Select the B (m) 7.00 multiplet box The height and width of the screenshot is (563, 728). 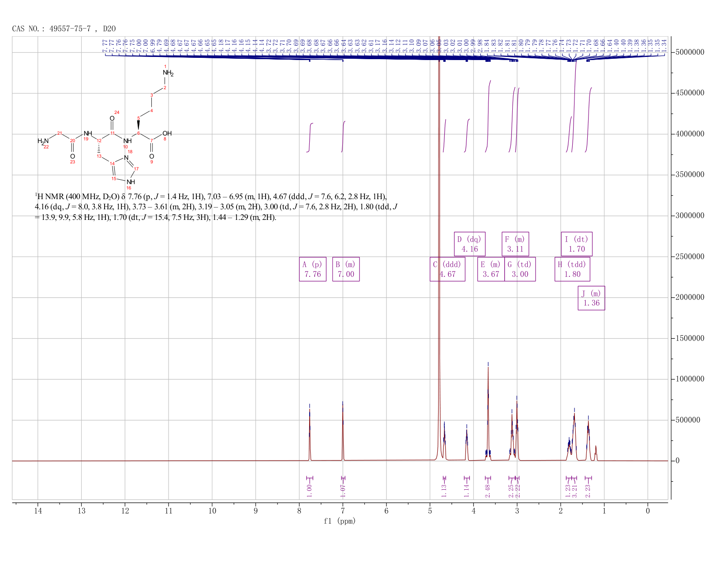pyautogui.click(x=346, y=269)
